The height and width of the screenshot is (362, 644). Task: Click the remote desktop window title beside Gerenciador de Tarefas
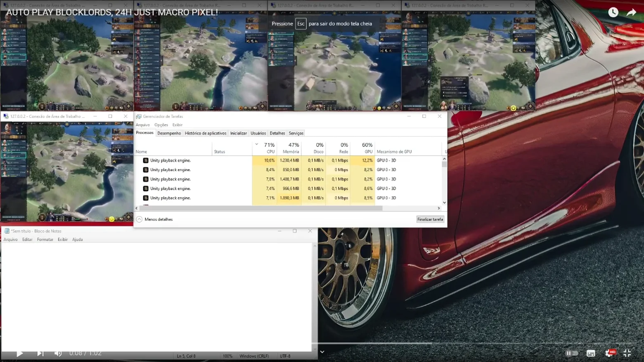tap(47, 116)
